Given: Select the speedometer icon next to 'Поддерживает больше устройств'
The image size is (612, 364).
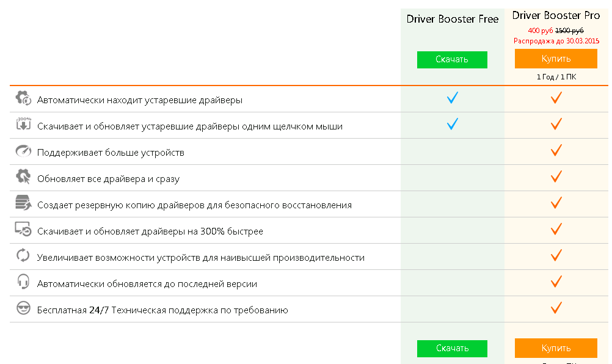Looking at the screenshot, I should 23,151.
